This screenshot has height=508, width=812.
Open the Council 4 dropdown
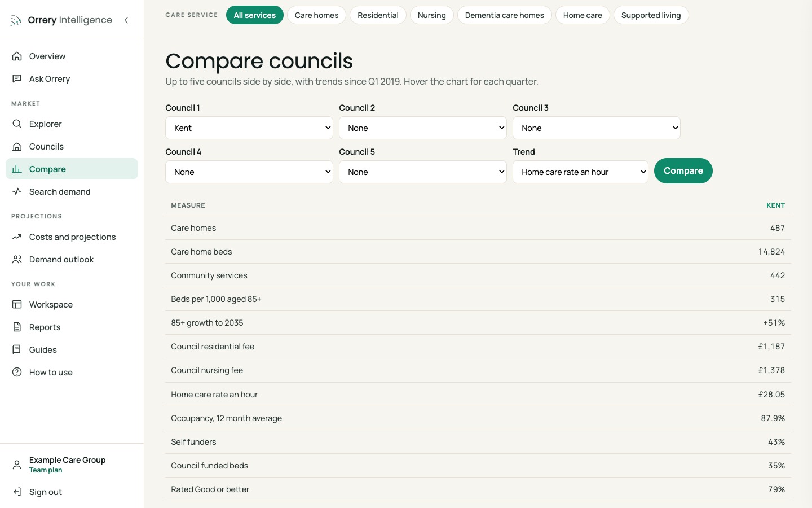(249, 172)
